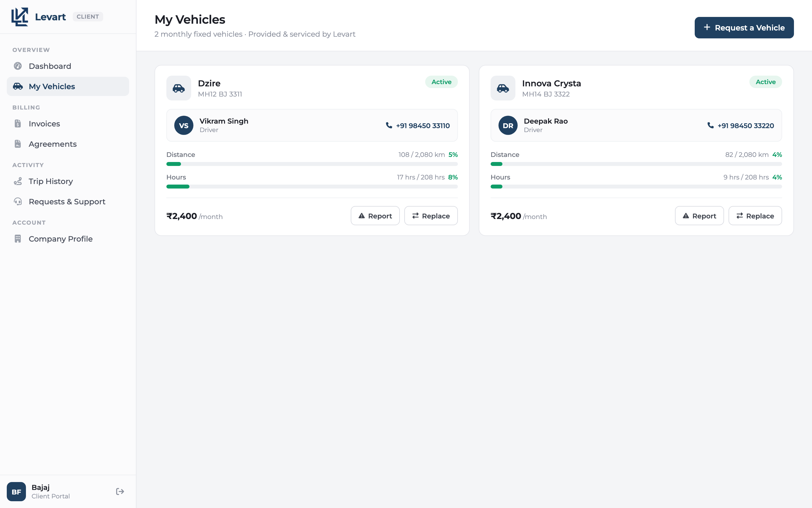Click the logout icon next to Bajaj
Image resolution: width=812 pixels, height=508 pixels.
point(120,492)
